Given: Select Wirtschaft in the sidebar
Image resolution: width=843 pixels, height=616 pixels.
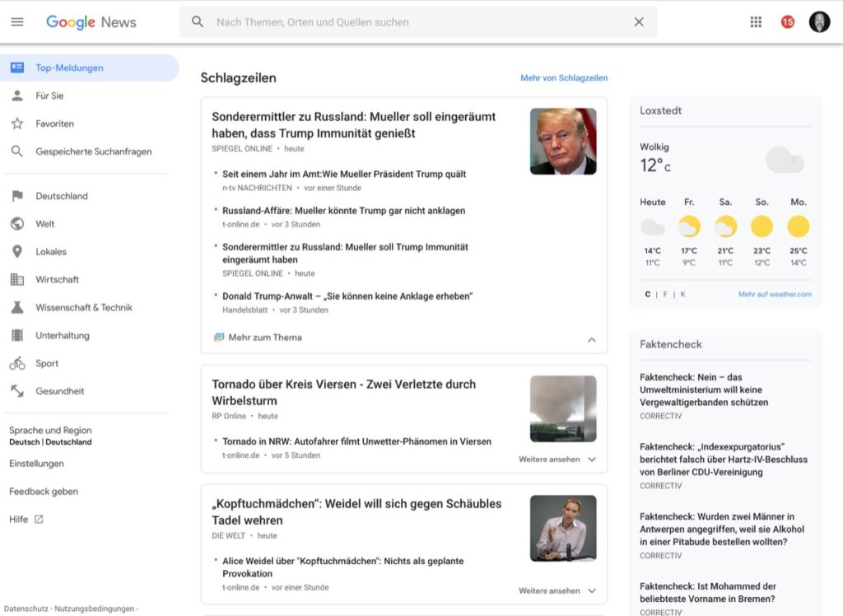Looking at the screenshot, I should 57,280.
